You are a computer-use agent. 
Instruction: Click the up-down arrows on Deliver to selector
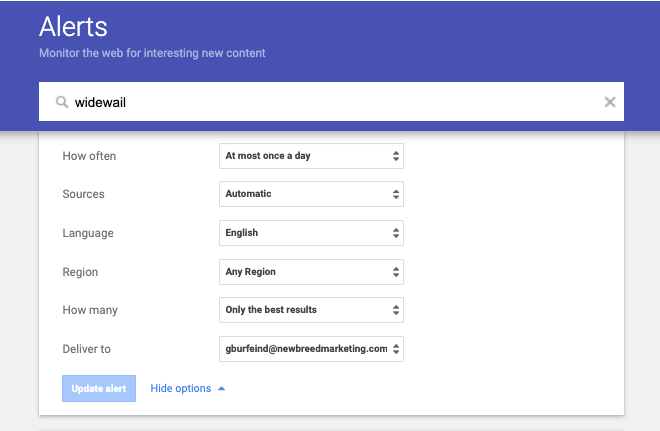(396, 349)
